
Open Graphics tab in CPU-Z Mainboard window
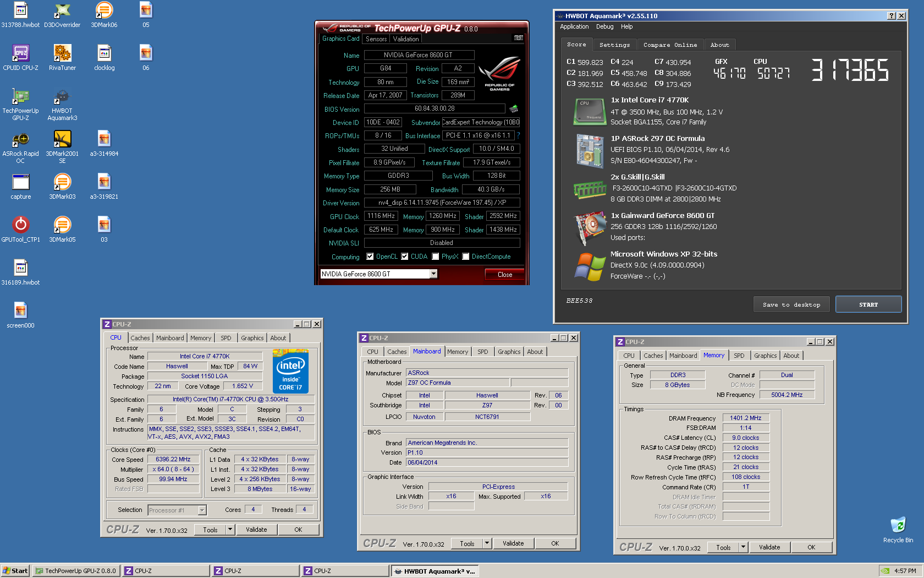tap(509, 352)
